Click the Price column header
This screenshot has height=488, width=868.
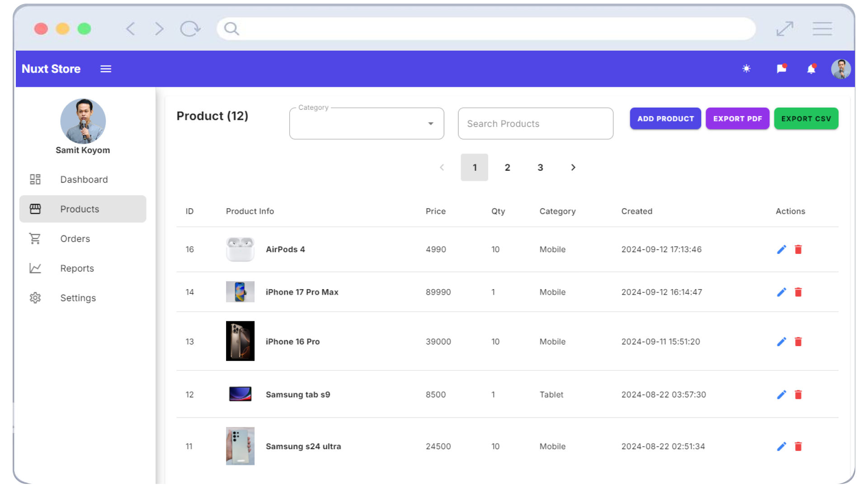pyautogui.click(x=435, y=211)
